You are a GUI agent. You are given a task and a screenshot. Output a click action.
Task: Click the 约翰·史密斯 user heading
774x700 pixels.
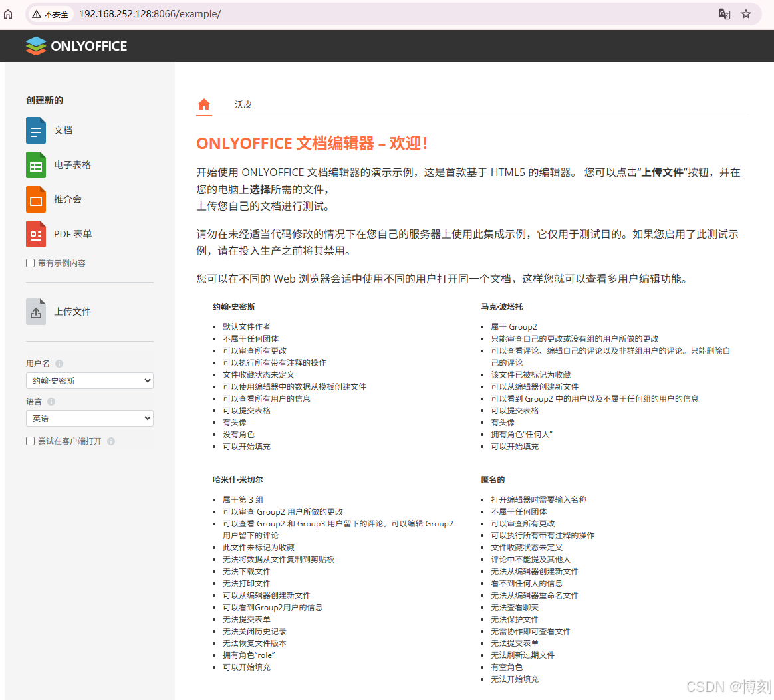(234, 307)
